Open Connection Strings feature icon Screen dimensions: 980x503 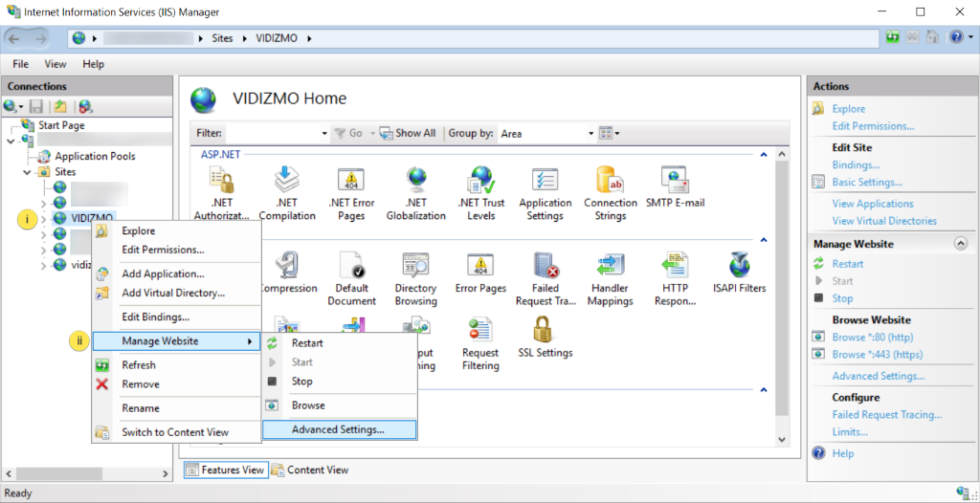click(x=610, y=186)
